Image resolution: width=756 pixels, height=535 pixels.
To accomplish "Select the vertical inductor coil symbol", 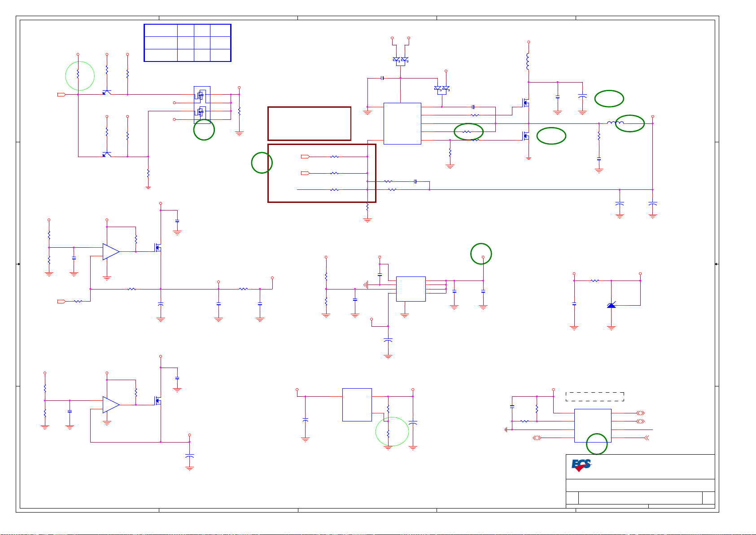I will click(528, 62).
